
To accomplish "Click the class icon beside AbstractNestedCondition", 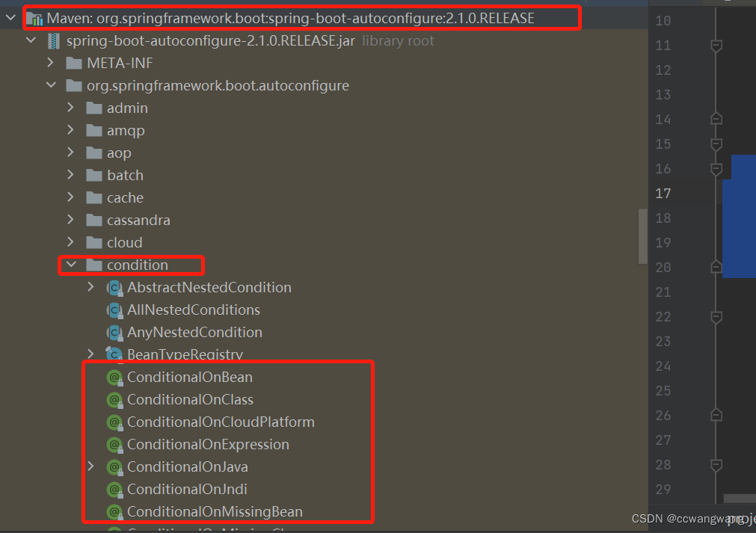I will click(114, 287).
